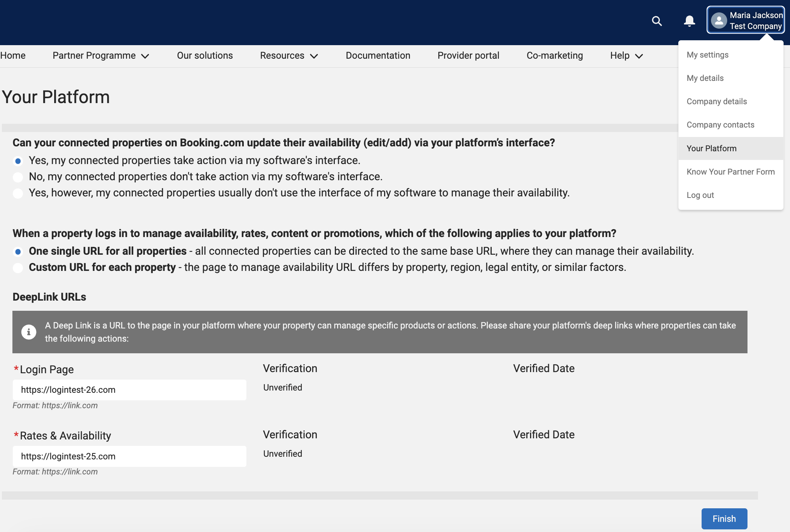Viewport: 790px width, 532px height.
Task: Select 'No, my connected properties don't take action'
Action: 18,177
